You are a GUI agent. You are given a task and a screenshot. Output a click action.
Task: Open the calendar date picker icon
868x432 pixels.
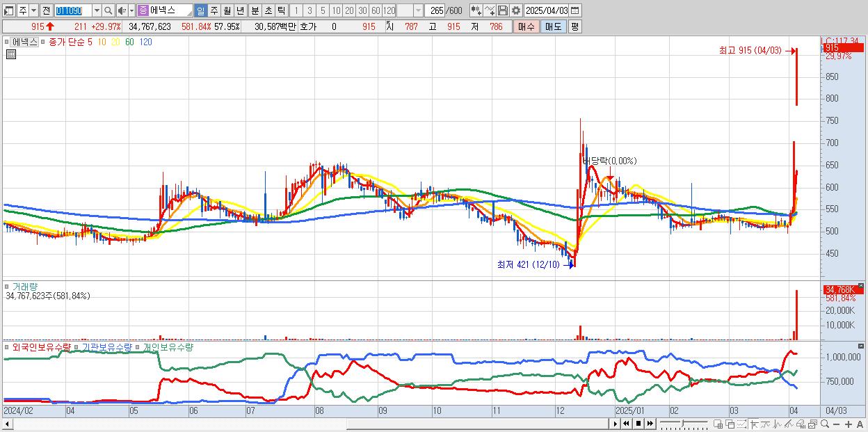pyautogui.click(x=574, y=10)
